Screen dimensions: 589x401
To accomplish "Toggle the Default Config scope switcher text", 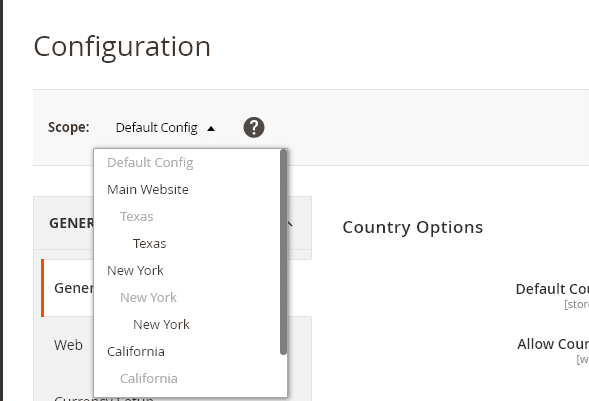I will tap(157, 128).
